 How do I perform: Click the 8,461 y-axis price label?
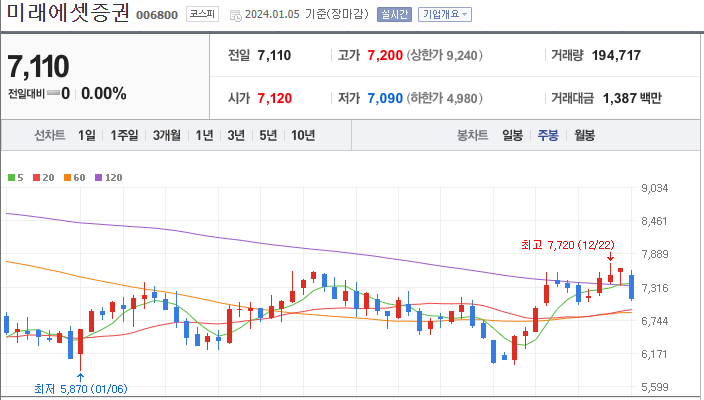655,221
